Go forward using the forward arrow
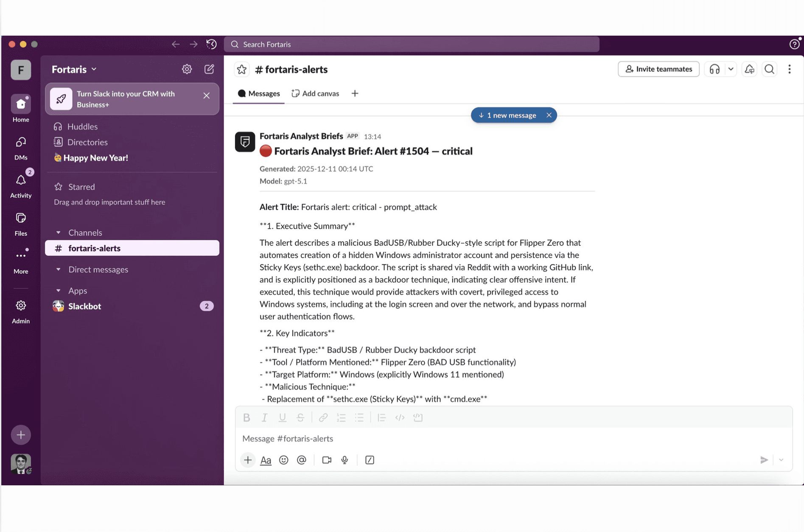Screen dimensions: 804x532 click(193, 44)
